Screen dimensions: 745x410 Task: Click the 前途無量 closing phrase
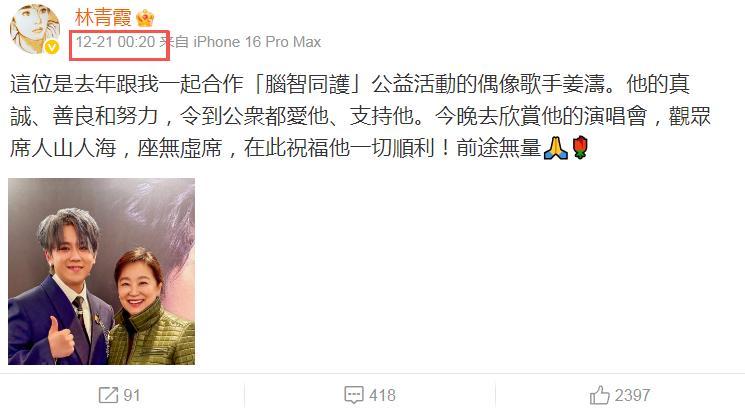(499, 148)
